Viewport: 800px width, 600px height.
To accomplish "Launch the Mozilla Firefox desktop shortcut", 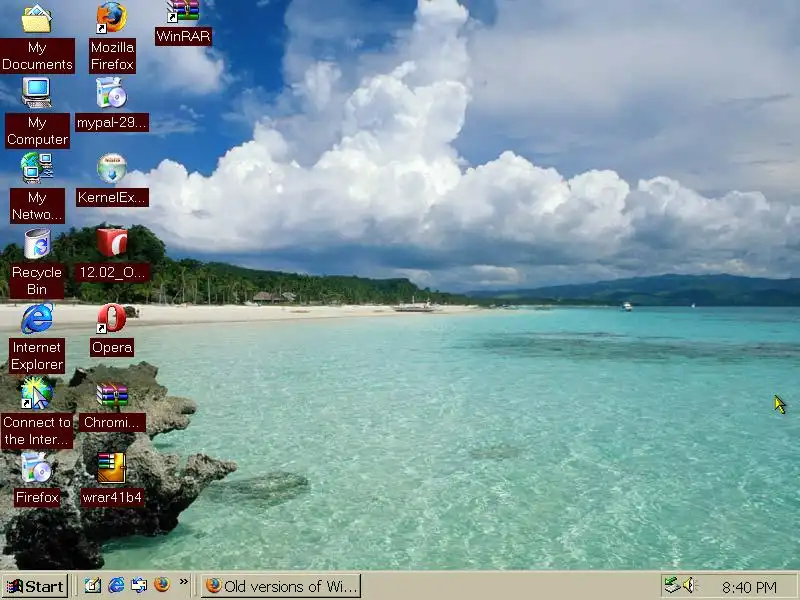I will point(112,18).
